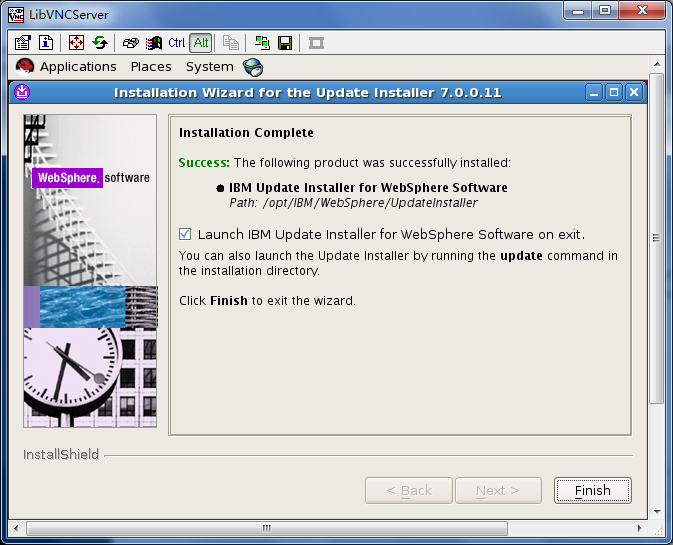673x545 pixels.
Task: Open the System menu
Action: click(x=209, y=67)
